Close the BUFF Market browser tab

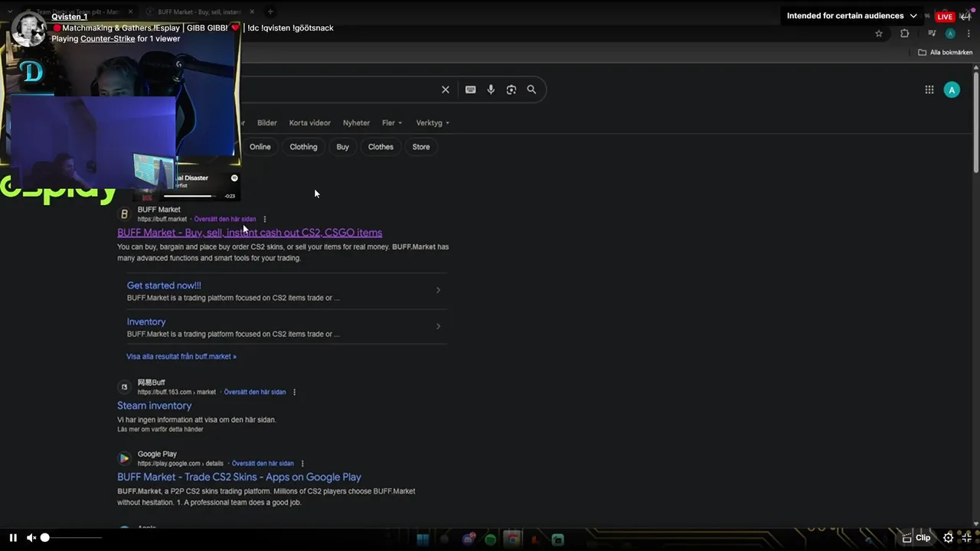point(251,12)
